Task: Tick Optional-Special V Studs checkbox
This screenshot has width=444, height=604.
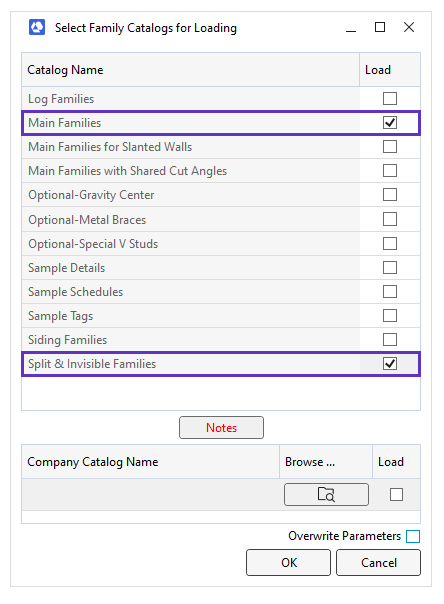Action: click(x=390, y=243)
